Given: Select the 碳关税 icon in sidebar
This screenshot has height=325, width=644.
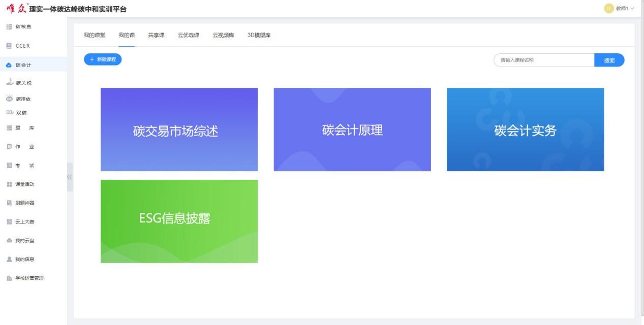Looking at the screenshot, I should 9,82.
